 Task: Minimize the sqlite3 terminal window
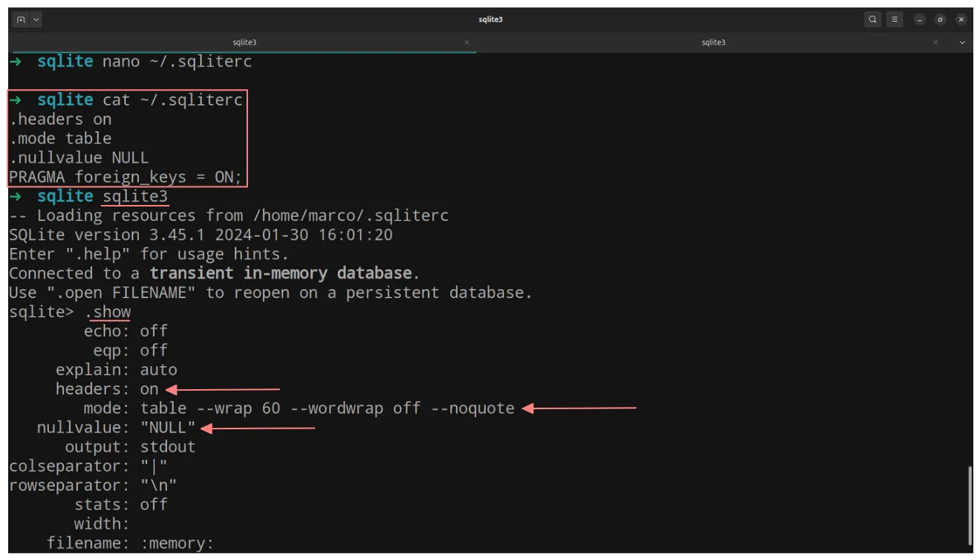920,19
